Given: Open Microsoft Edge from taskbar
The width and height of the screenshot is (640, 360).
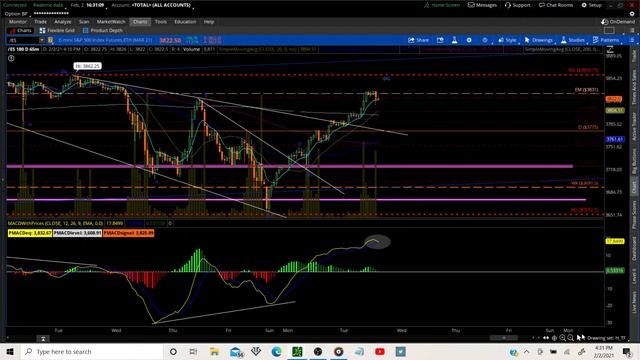Looking at the screenshot, I should (x=276, y=351).
